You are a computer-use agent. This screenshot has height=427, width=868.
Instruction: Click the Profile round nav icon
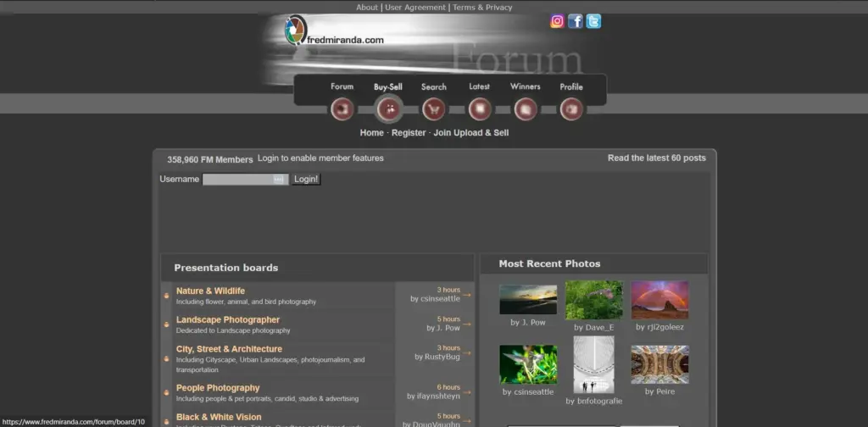tap(571, 109)
